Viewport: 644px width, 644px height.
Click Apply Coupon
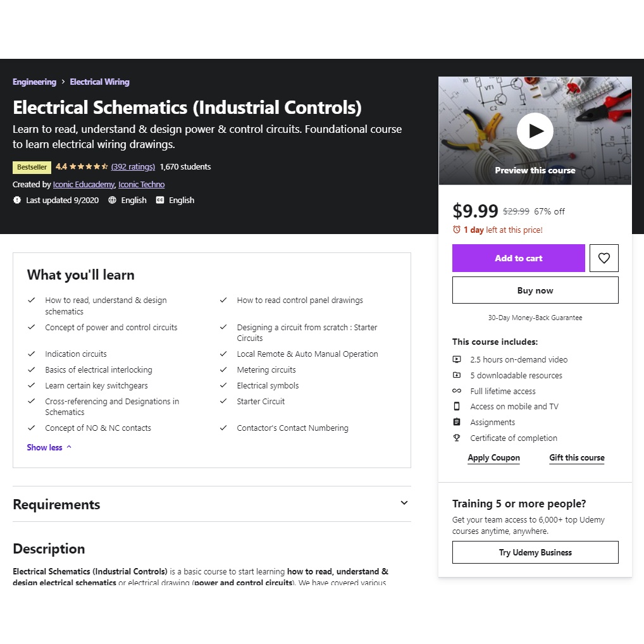coord(493,458)
